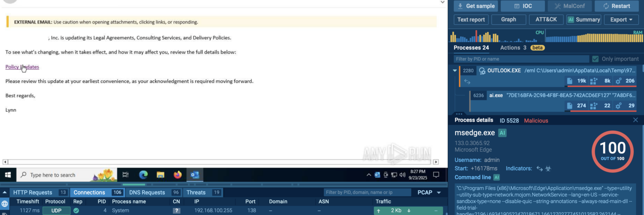Click the RAM usage graph

pyautogui.click(x=594, y=36)
